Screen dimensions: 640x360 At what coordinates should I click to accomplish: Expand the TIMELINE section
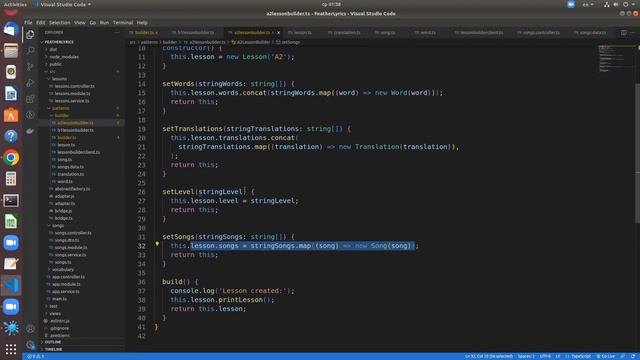tap(53, 349)
